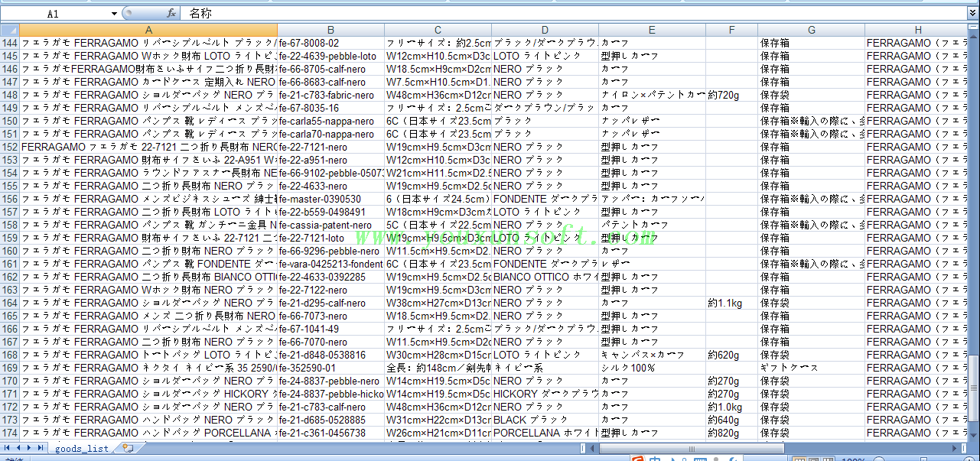Viewport: 980px width, 461px height.
Task: Click the fe-21-c361-0456738 cell
Action: 330,433
